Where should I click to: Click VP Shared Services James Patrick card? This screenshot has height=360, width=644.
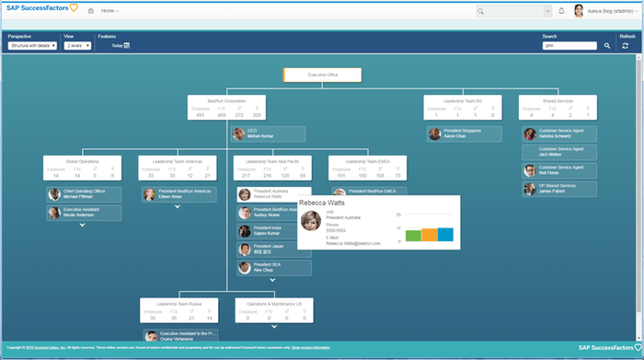(559, 189)
